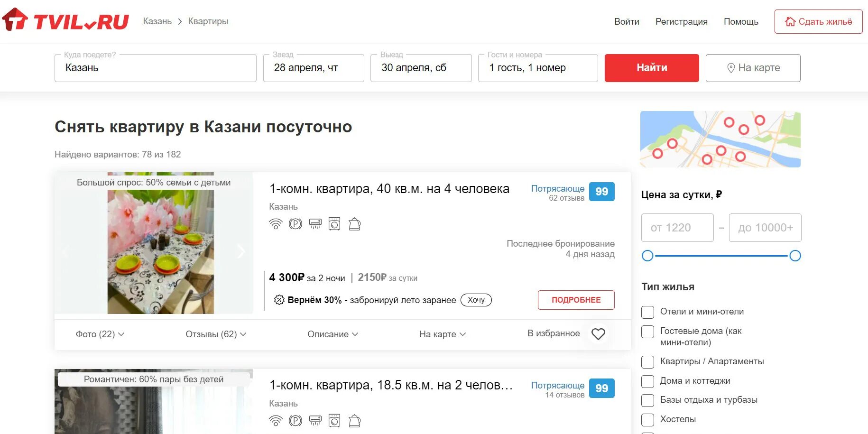Click the Хочу cashback button

tap(476, 300)
